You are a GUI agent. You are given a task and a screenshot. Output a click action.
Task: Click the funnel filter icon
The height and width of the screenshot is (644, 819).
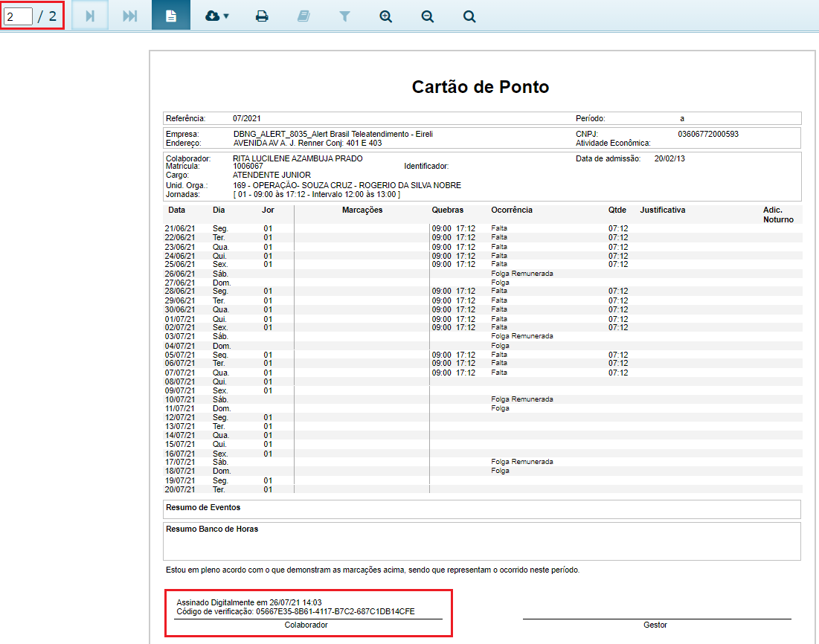(344, 16)
